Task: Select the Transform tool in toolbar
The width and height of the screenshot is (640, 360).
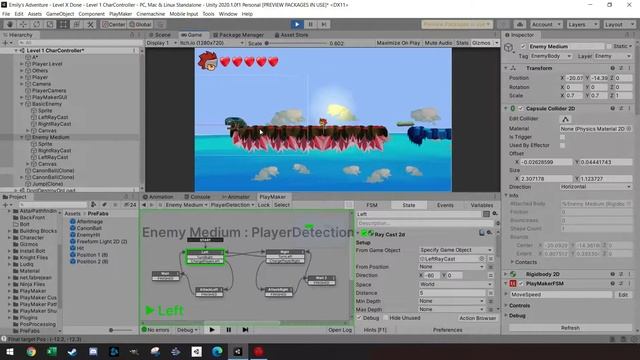Action: click(77, 24)
